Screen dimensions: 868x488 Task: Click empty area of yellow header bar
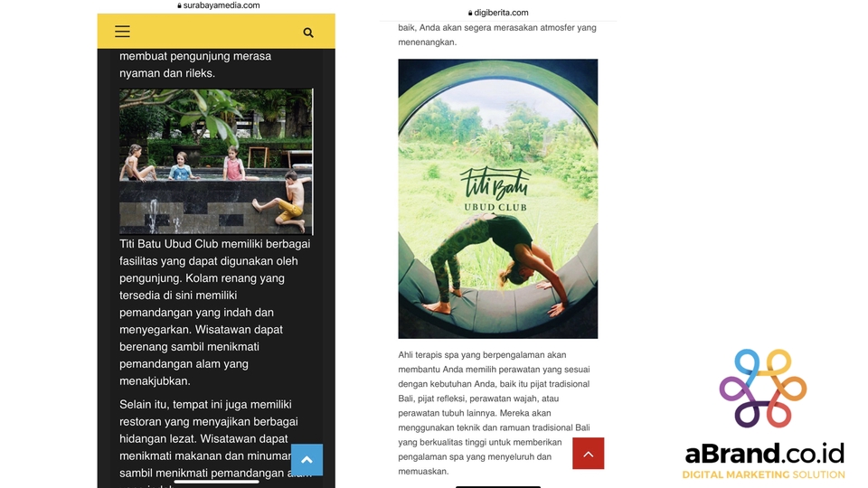(x=216, y=32)
